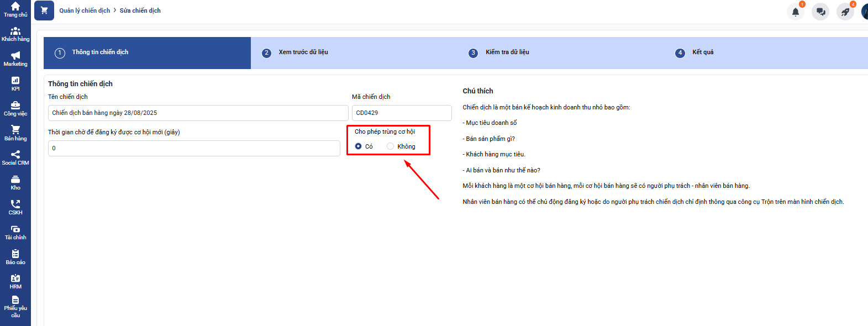Open Tài chính finance module
The height and width of the screenshot is (326, 868).
(x=15, y=233)
